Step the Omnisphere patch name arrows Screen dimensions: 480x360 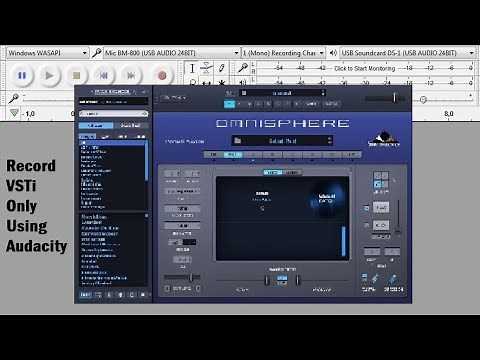point(329,140)
